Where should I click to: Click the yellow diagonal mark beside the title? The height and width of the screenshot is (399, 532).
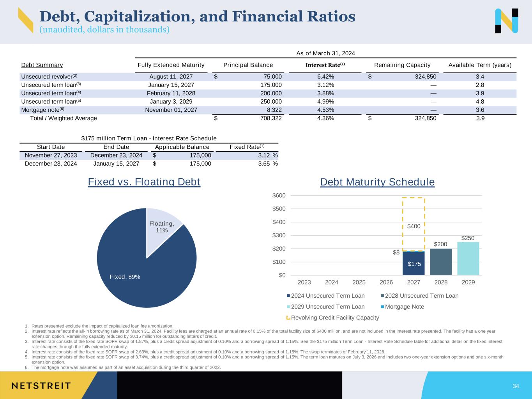tap(26, 20)
